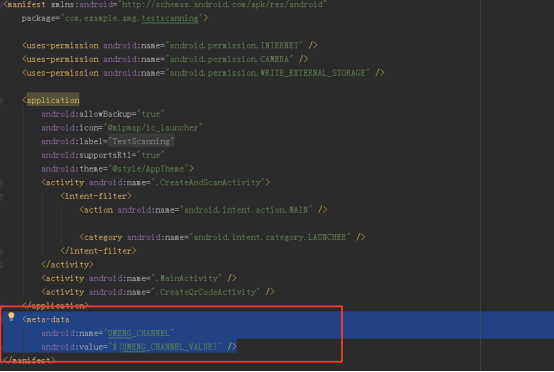Click the action tag name
The width and height of the screenshot is (554, 372).
[x=99, y=210]
